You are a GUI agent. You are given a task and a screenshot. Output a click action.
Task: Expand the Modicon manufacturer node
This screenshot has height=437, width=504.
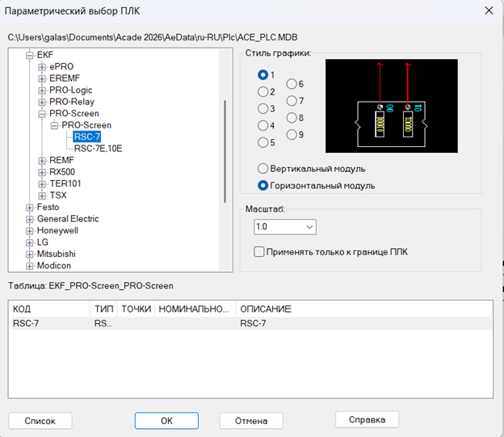pyautogui.click(x=30, y=266)
